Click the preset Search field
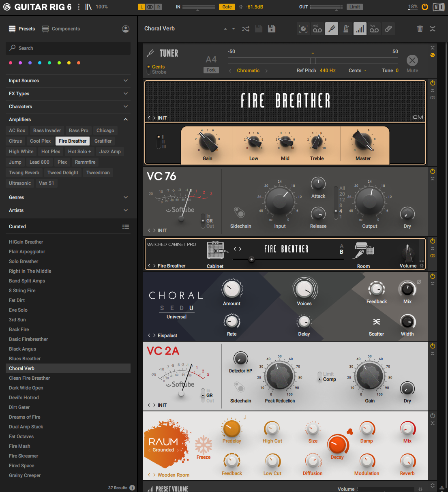Screen dimensions: 448x492 [x=68, y=48]
